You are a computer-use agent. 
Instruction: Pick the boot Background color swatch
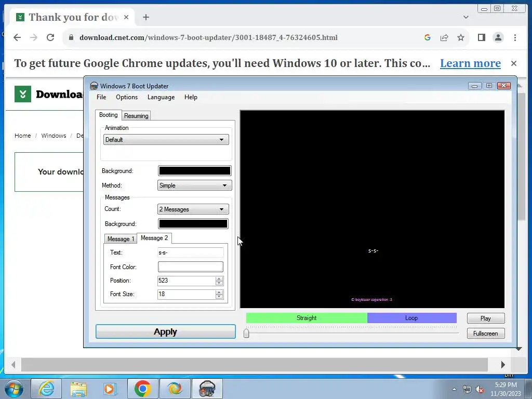(194, 170)
